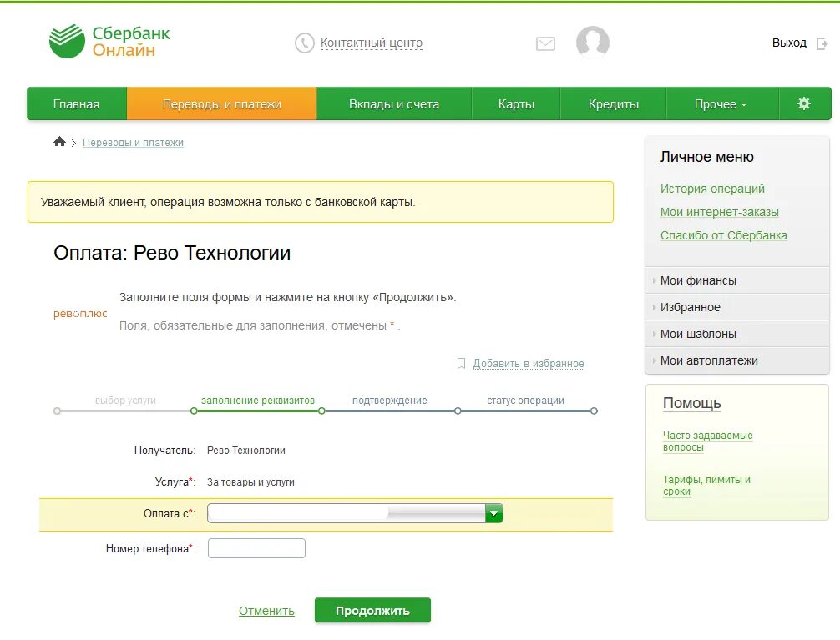Open Мои интернет-заказы link
The width and height of the screenshot is (840, 640).
click(720, 212)
